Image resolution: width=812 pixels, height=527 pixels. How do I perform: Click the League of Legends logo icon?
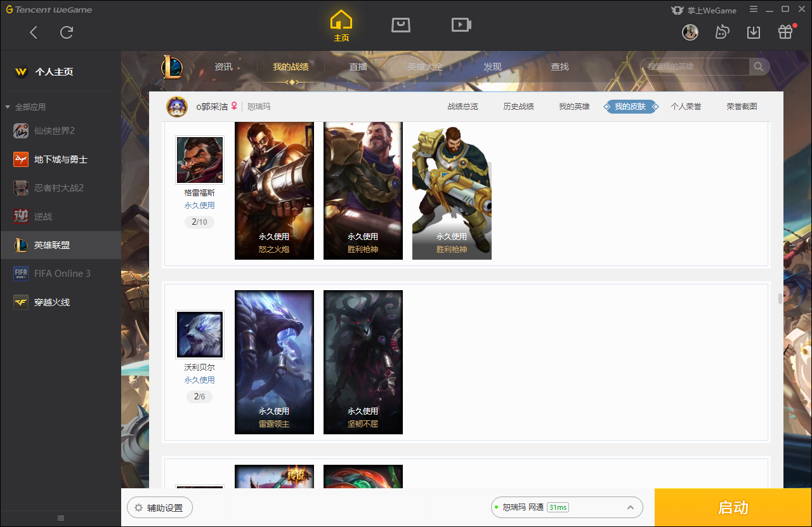[x=171, y=67]
